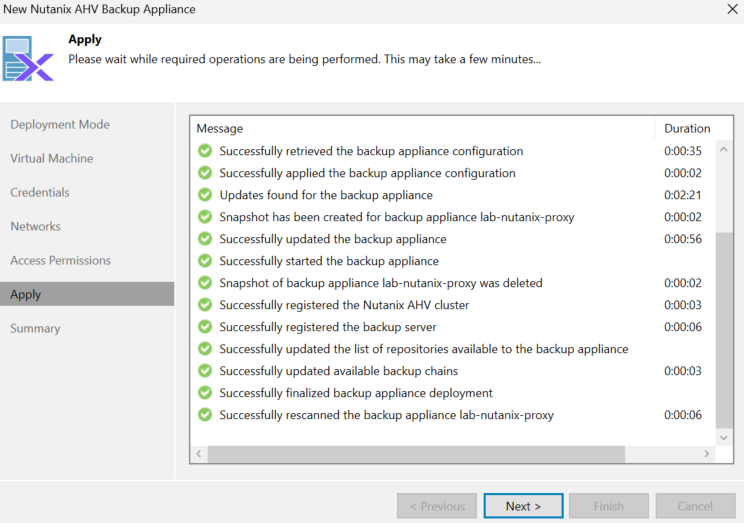This screenshot has width=744, height=523.
Task: Click the horizontal scroll left arrow
Action: click(x=199, y=454)
